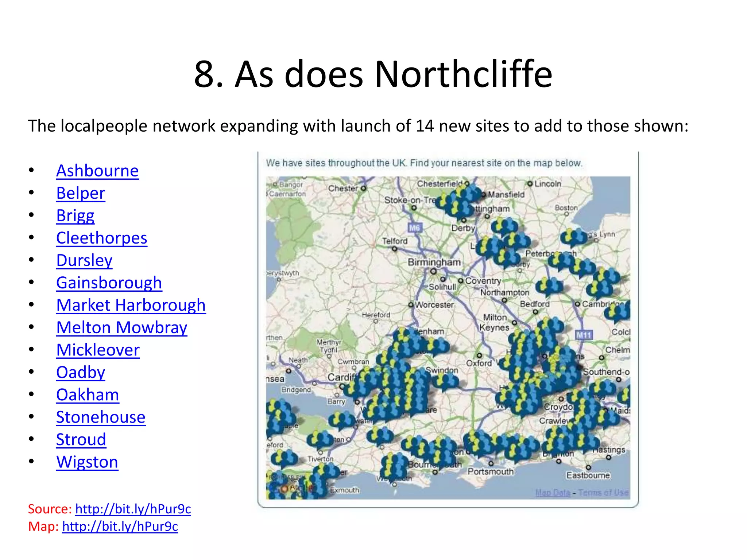The height and width of the screenshot is (560, 747).
Task: Click the Map Data link on map
Action: coord(553,493)
